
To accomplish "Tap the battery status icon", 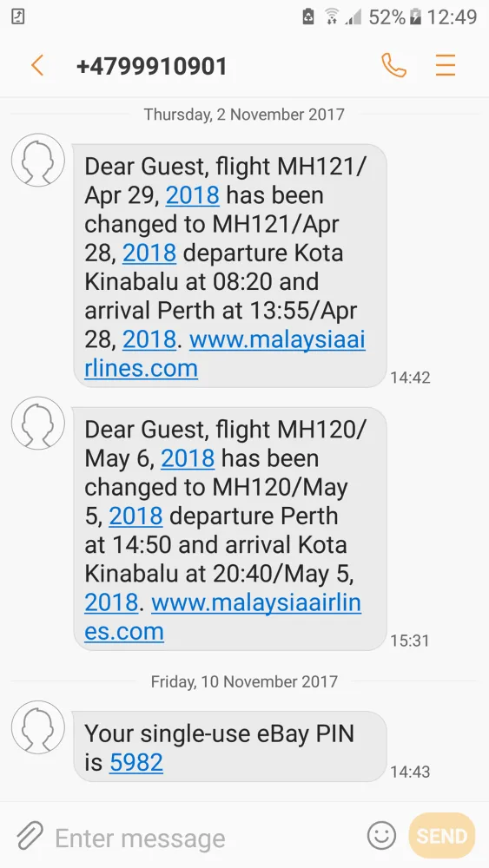I will (415, 17).
